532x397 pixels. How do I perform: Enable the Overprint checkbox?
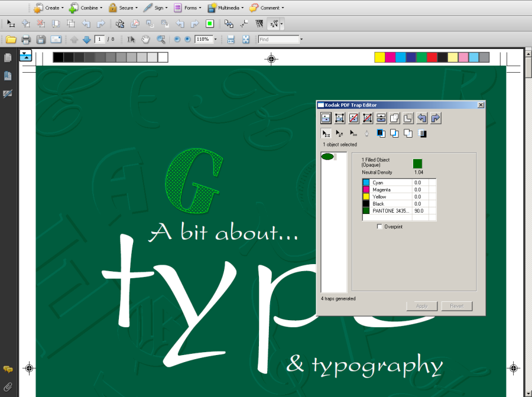pyautogui.click(x=379, y=227)
